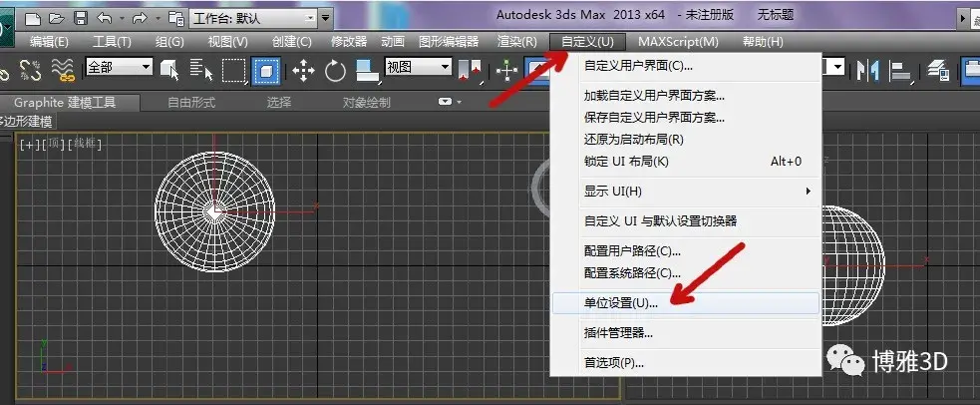
Task: Redo with the curved right arrow
Action: 142,18
